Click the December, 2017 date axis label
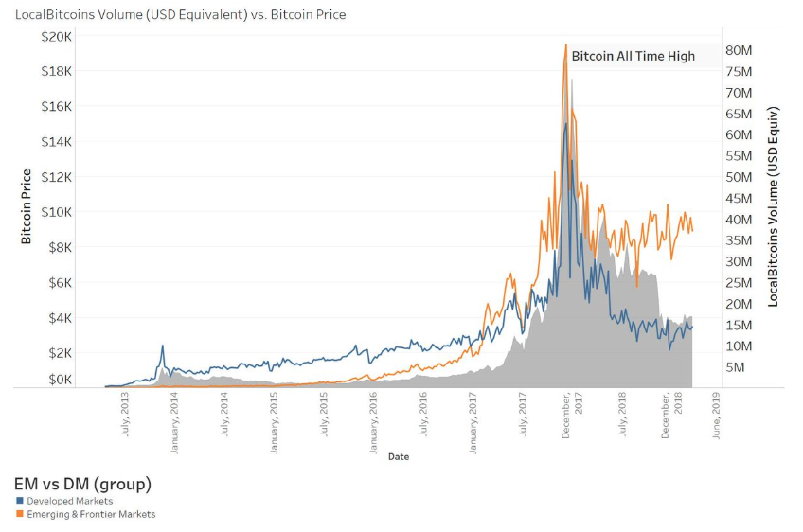Screen dimensions: 803x532 pos(570,416)
